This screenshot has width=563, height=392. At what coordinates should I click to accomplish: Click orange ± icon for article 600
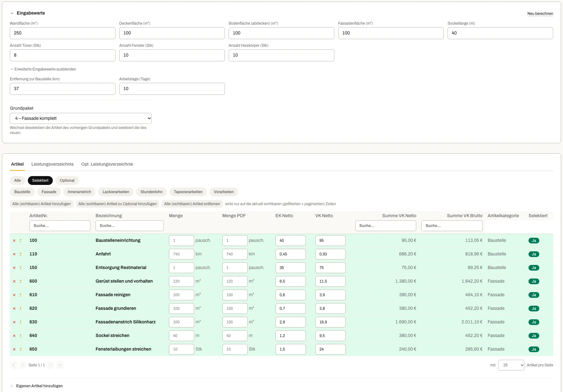(x=21, y=281)
